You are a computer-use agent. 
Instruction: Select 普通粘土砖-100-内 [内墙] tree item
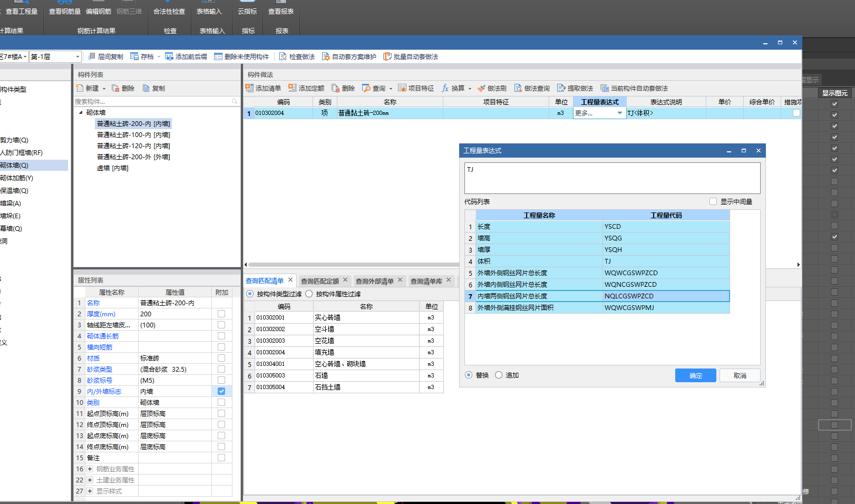(x=133, y=134)
